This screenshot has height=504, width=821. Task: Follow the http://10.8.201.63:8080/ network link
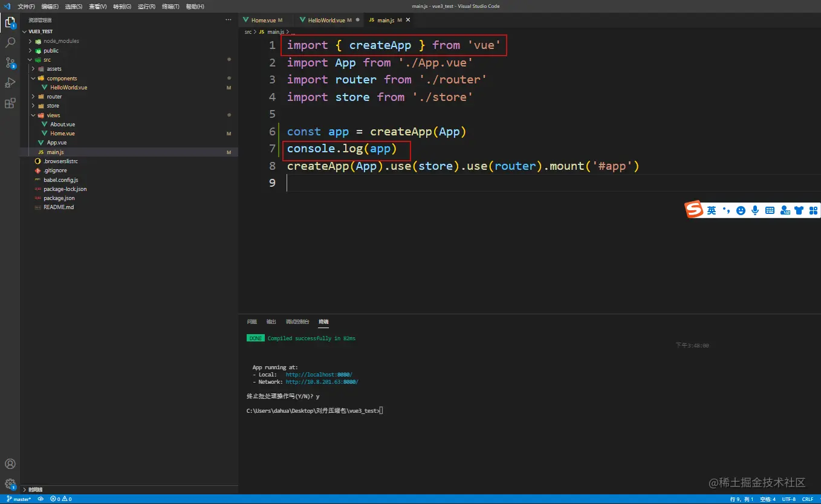[x=322, y=382]
